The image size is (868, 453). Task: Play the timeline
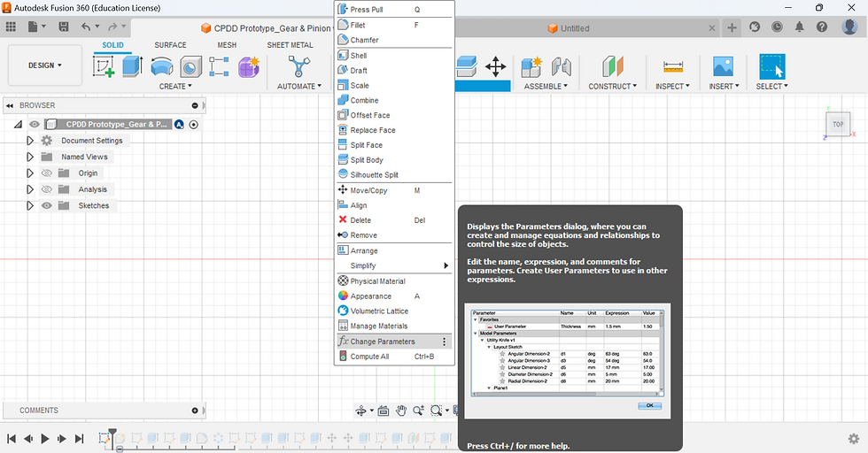click(x=45, y=439)
